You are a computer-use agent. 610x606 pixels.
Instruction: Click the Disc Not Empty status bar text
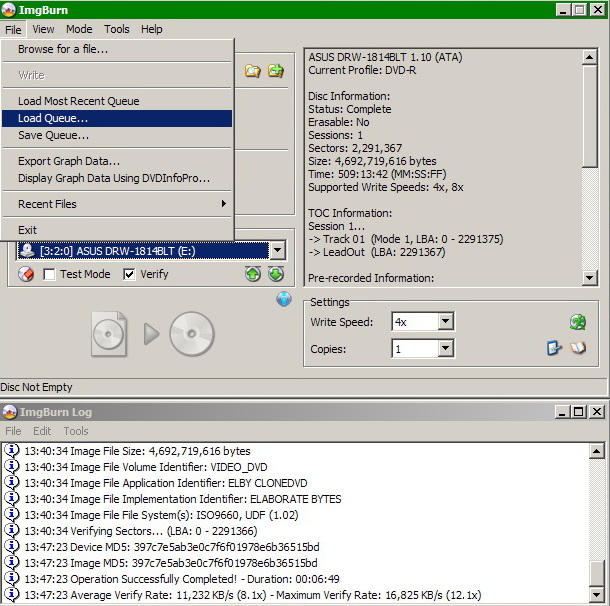[x=36, y=387]
